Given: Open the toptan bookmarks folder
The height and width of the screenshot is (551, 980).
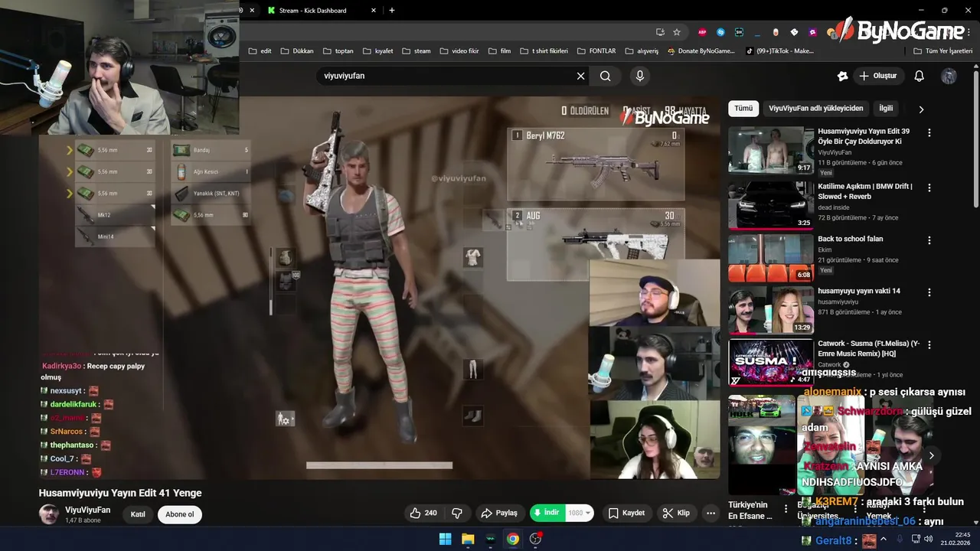Looking at the screenshot, I should coord(338,51).
